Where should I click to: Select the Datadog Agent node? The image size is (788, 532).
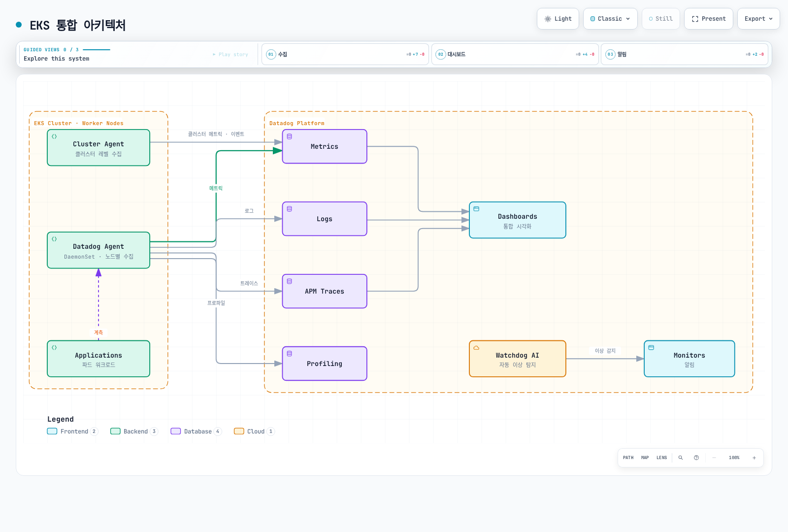(98, 250)
